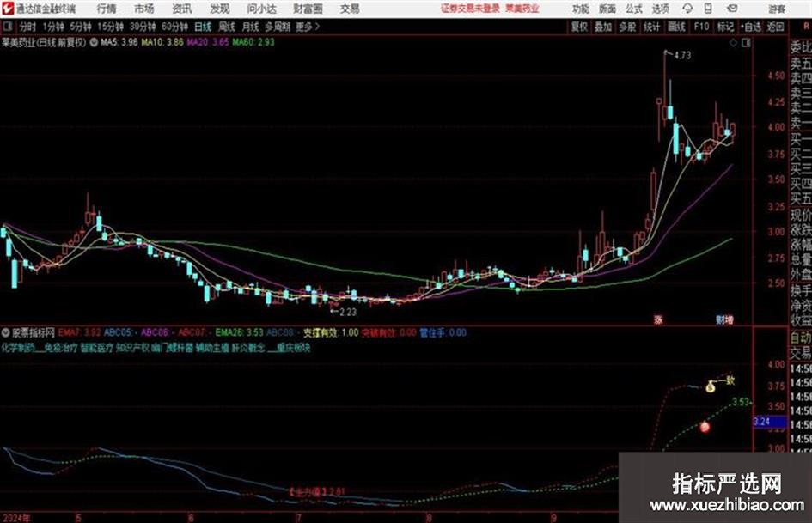Click the red circle marker in the indicator panel
This screenshot has width=812, height=523.
705,427
